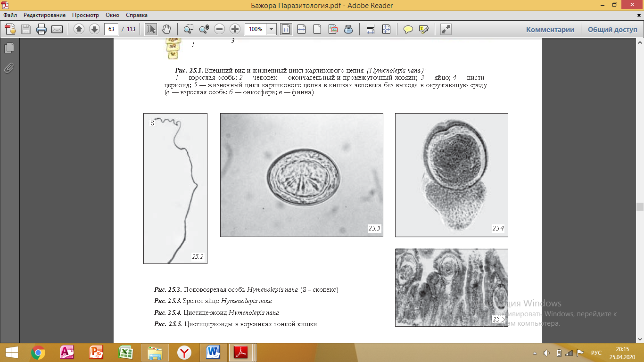Go to previous page up arrow
Screen dimensions: 644x362
[79, 29]
